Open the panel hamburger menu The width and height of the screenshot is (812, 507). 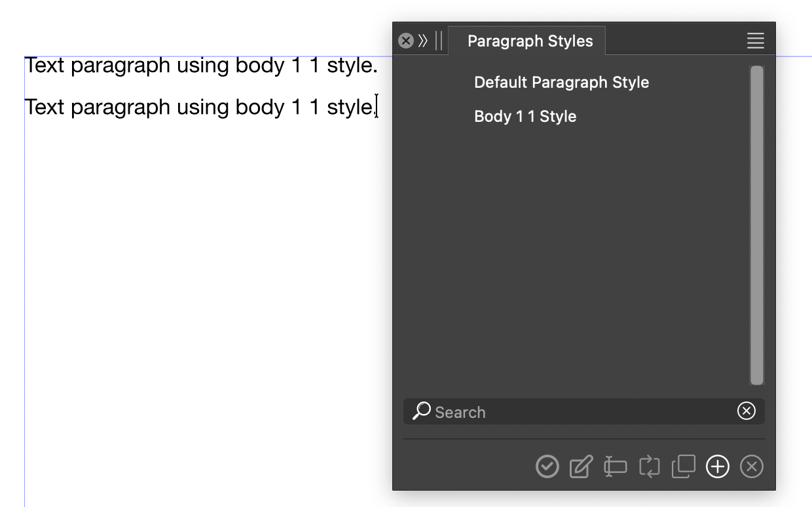[x=755, y=41]
